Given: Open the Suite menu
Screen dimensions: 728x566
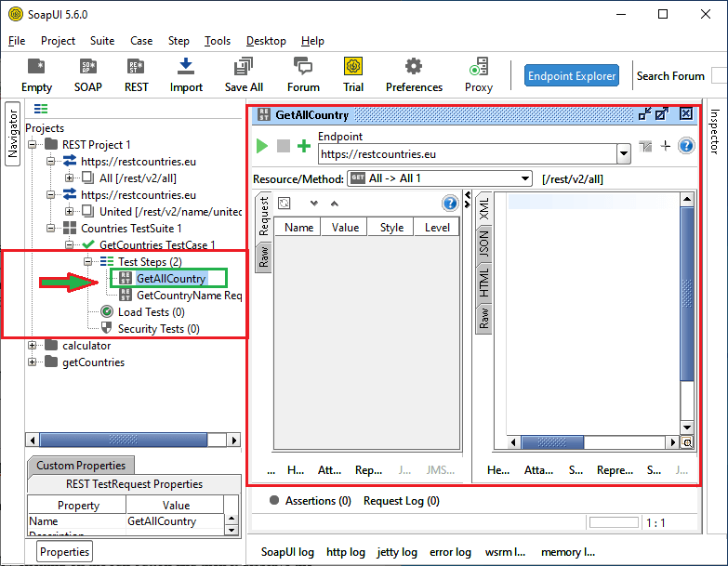Looking at the screenshot, I should (102, 41).
